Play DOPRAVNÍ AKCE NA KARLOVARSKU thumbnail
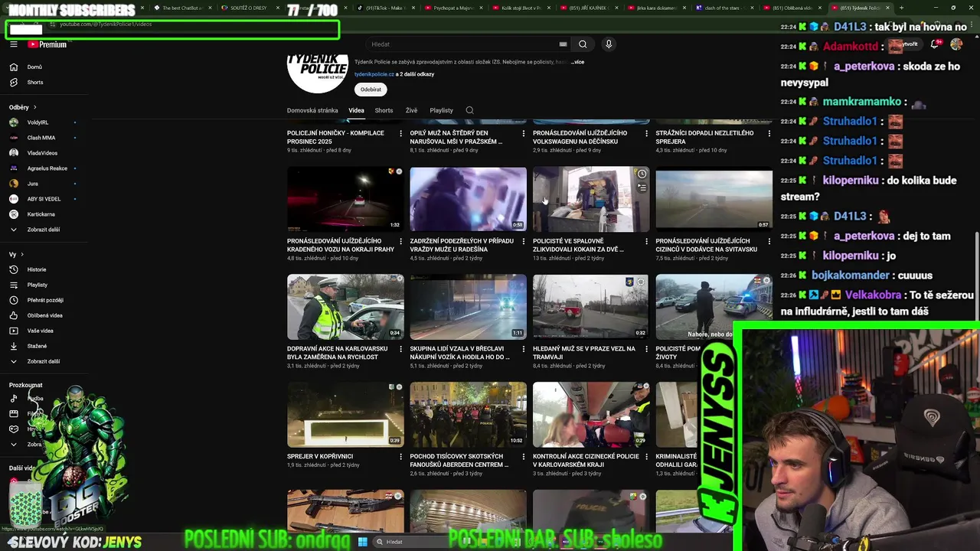 [345, 307]
